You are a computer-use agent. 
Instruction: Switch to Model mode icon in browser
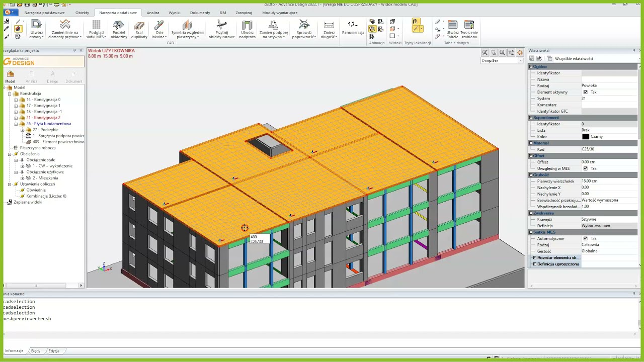pos(10,76)
